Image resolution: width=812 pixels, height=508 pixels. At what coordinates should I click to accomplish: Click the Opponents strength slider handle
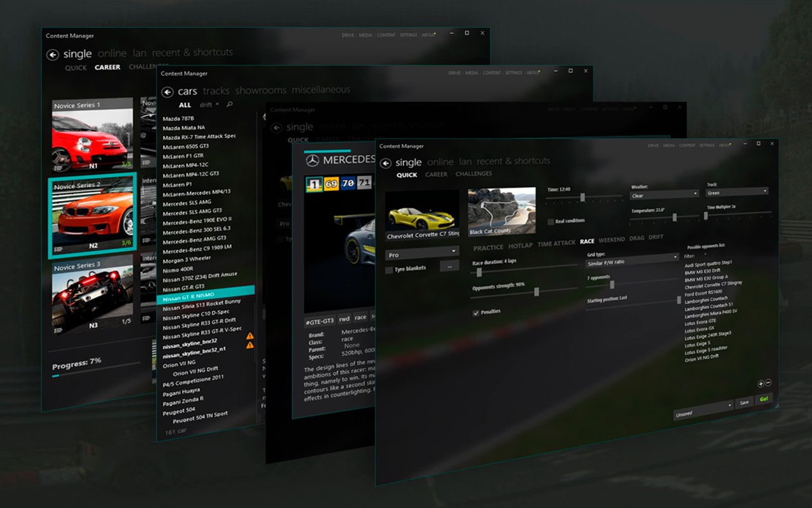(x=537, y=292)
